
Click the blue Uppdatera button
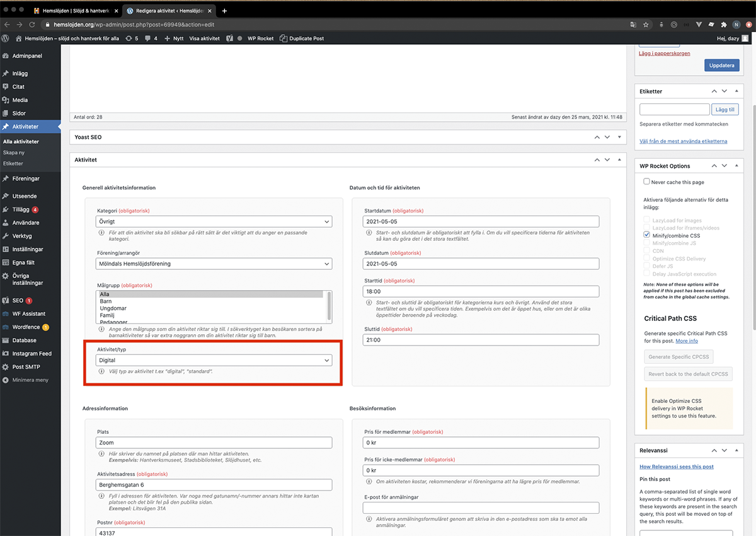tap(721, 65)
